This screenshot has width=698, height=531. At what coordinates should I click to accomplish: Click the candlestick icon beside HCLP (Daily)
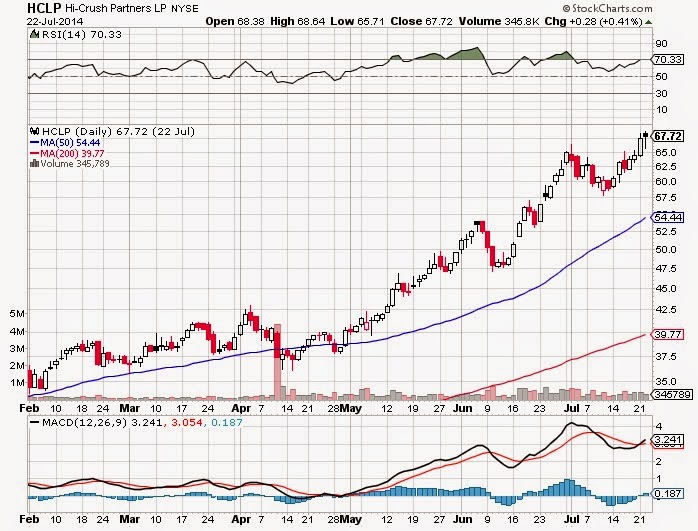pos(34,131)
